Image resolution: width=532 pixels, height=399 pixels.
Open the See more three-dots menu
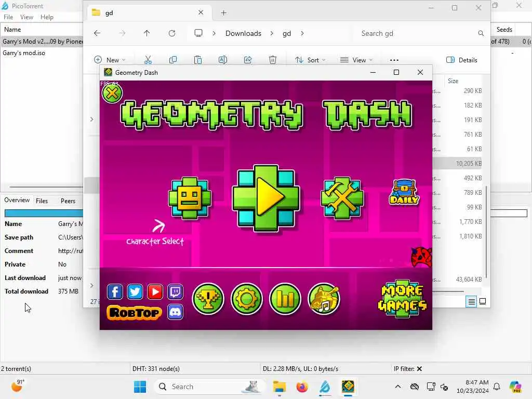click(x=394, y=60)
